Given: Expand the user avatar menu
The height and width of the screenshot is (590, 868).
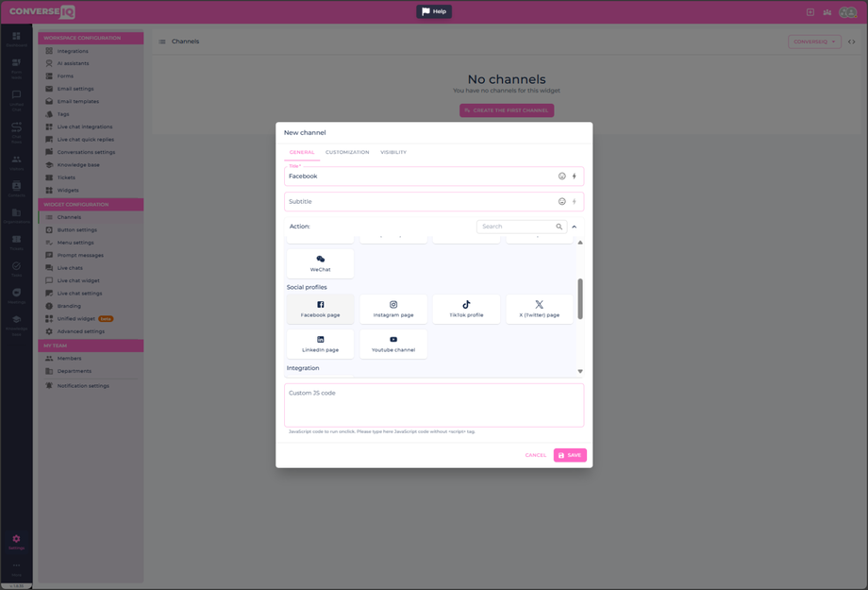Looking at the screenshot, I should coord(850,11).
